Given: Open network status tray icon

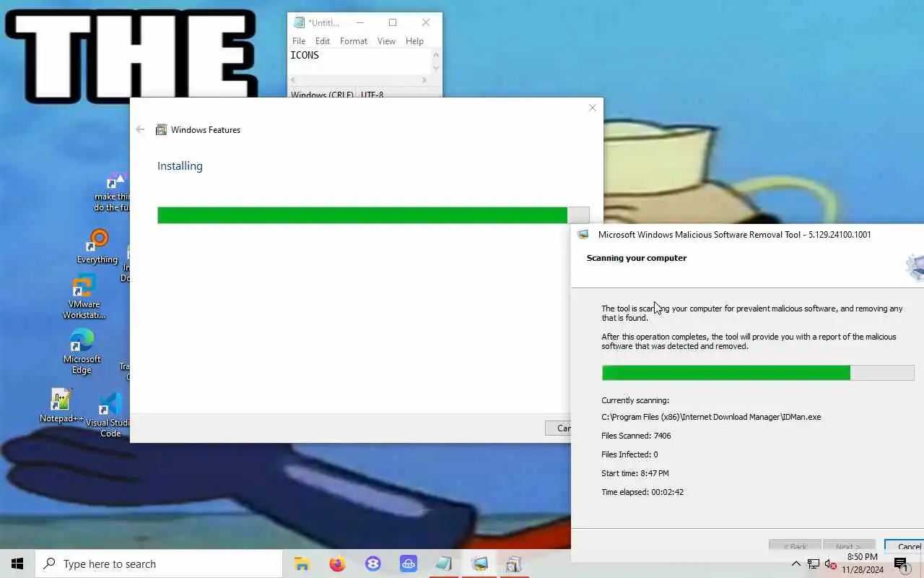Looking at the screenshot, I should tap(814, 564).
